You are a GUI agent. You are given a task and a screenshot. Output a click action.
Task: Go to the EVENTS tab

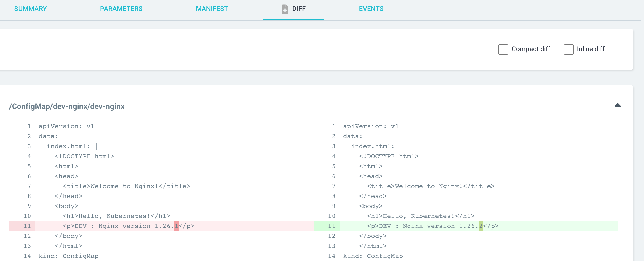(371, 9)
